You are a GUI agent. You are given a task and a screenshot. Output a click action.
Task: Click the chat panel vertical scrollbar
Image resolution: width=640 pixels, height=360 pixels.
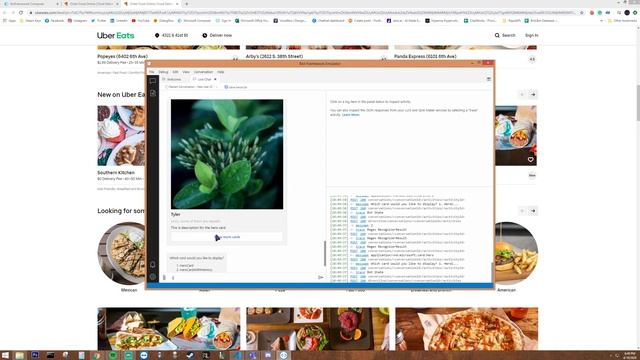tap(325, 253)
